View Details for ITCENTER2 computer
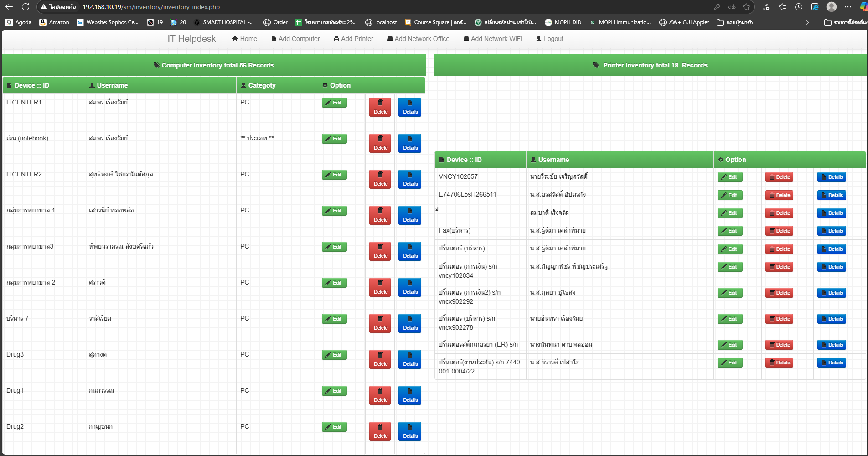Viewport: 868px width, 456px height. [410, 179]
